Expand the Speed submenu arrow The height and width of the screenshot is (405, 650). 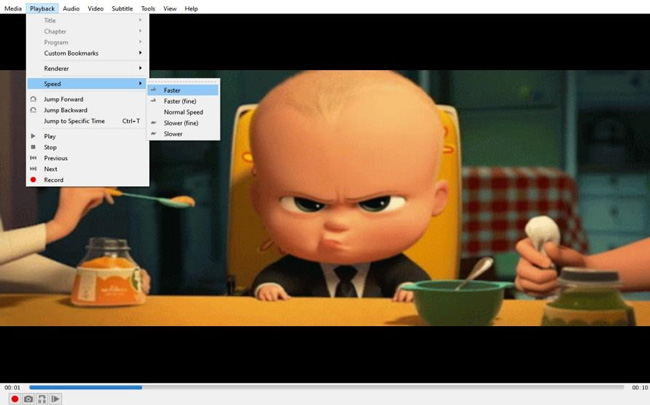point(140,84)
